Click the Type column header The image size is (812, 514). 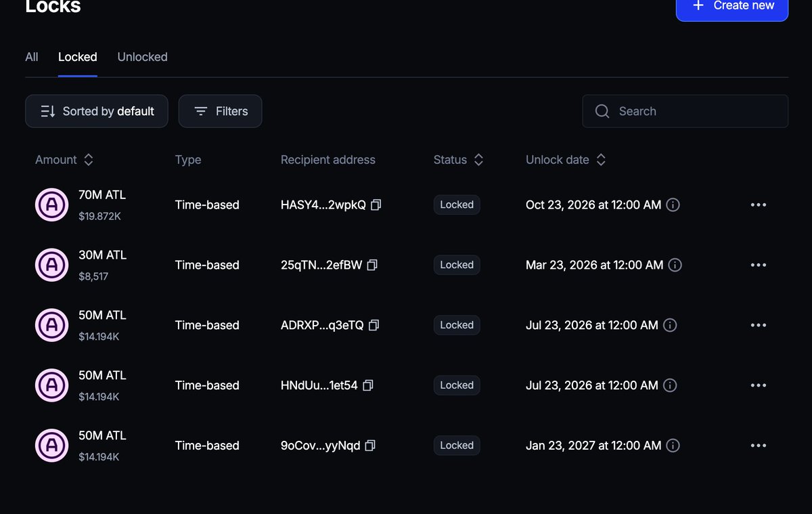[x=188, y=160]
